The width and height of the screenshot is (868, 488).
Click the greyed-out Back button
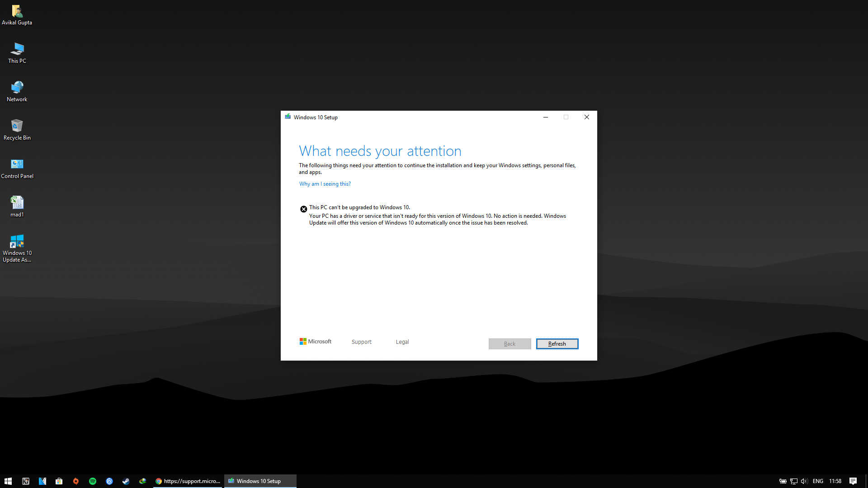(509, 344)
